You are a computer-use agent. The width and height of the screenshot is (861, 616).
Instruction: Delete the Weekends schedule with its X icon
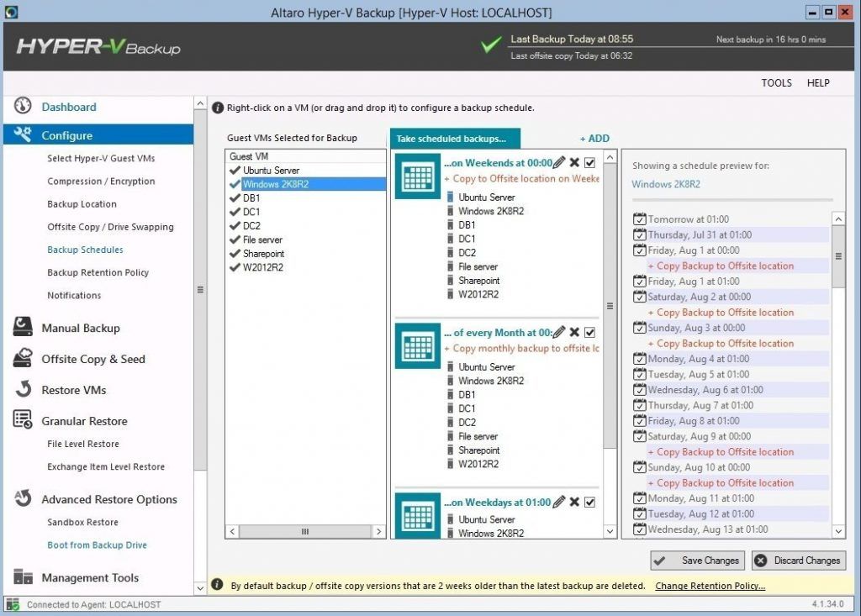pyautogui.click(x=574, y=162)
